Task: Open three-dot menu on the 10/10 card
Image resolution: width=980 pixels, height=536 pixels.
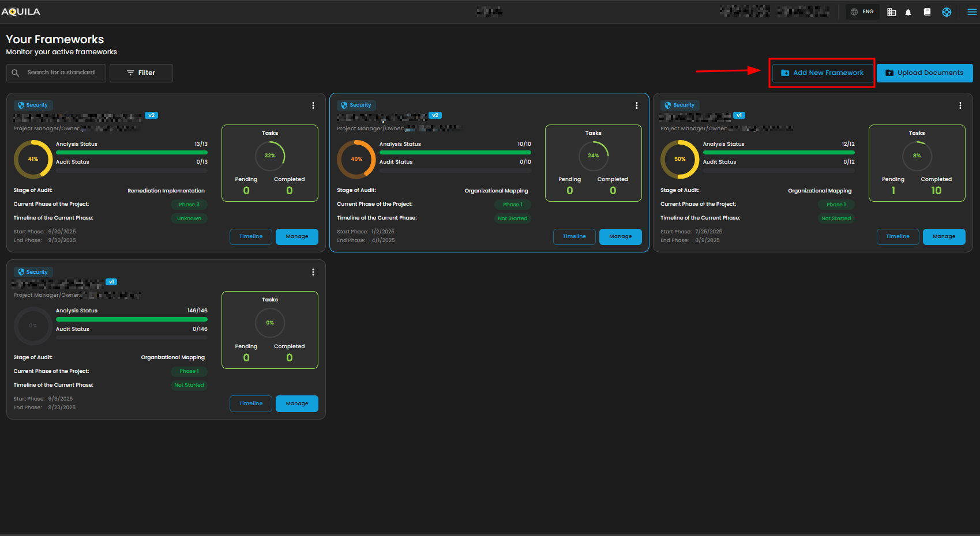Action: pos(637,105)
